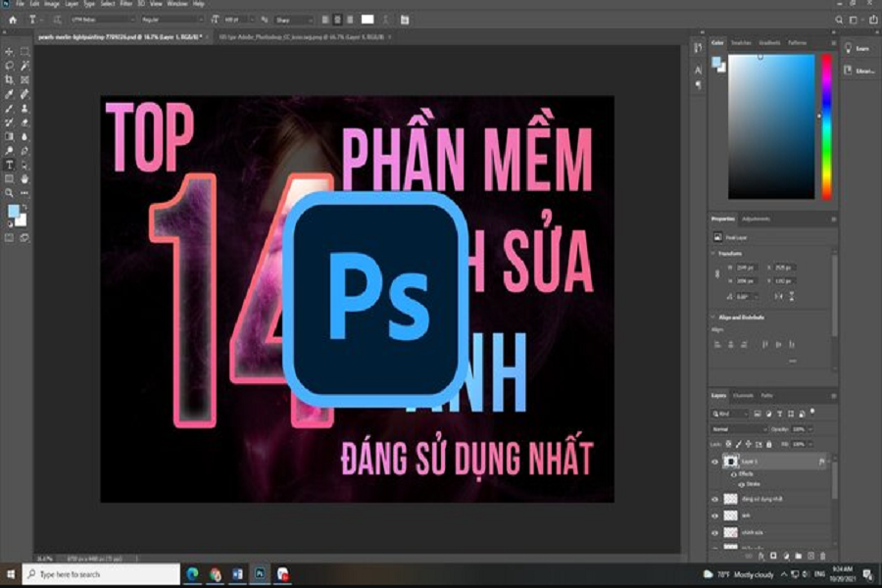Switch to the Swatches tab
The width and height of the screenshot is (882, 588).
click(741, 43)
